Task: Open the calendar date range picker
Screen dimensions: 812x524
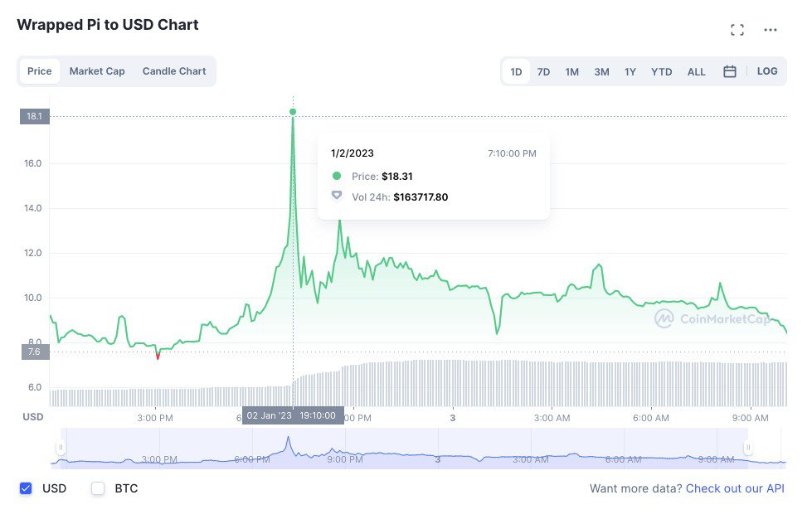Action: [730, 71]
